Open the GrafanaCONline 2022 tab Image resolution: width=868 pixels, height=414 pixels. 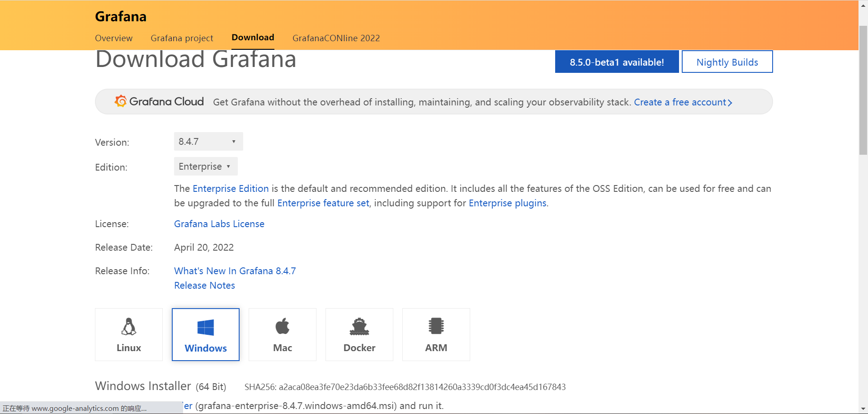click(x=336, y=38)
